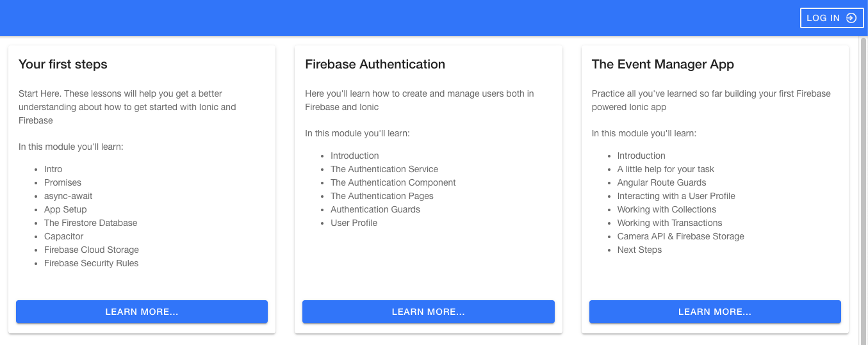Image resolution: width=868 pixels, height=345 pixels.
Task: Select "Authentication Guards" in the list
Action: [375, 209]
